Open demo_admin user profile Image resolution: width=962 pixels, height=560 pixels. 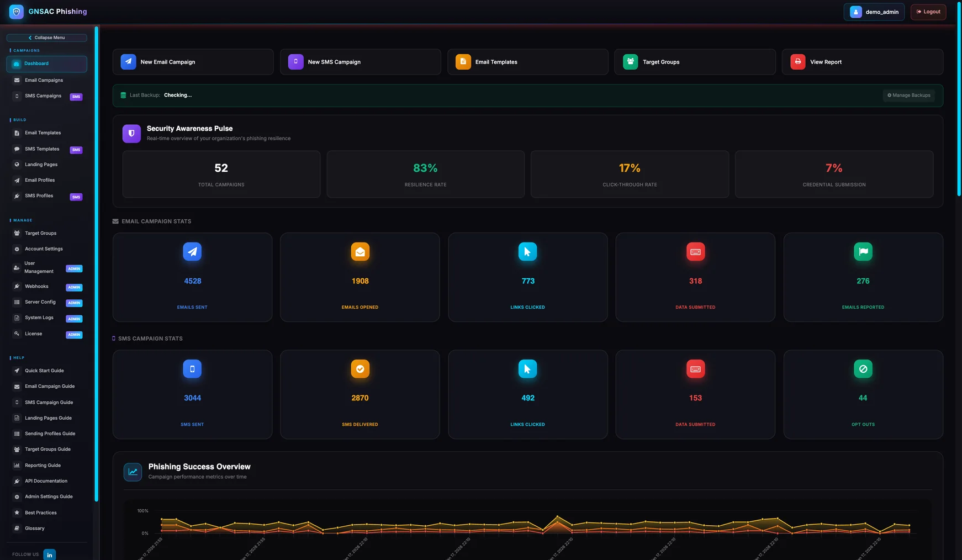[x=874, y=12]
